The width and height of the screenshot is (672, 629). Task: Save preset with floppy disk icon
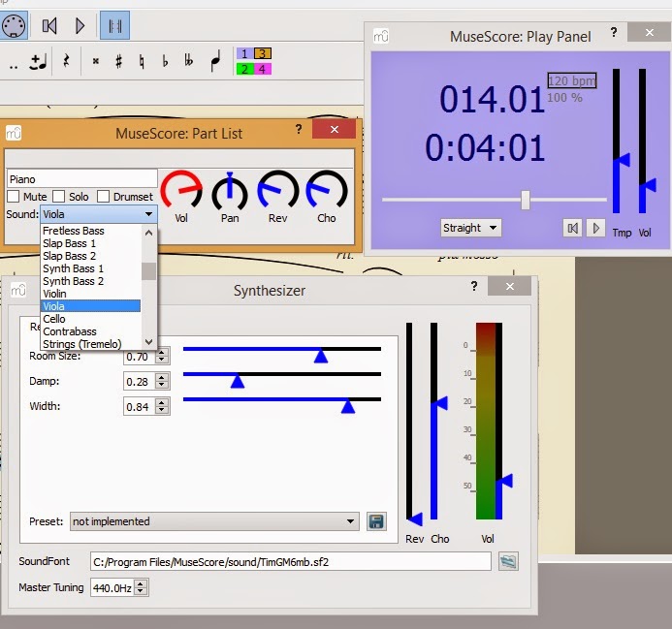point(376,521)
